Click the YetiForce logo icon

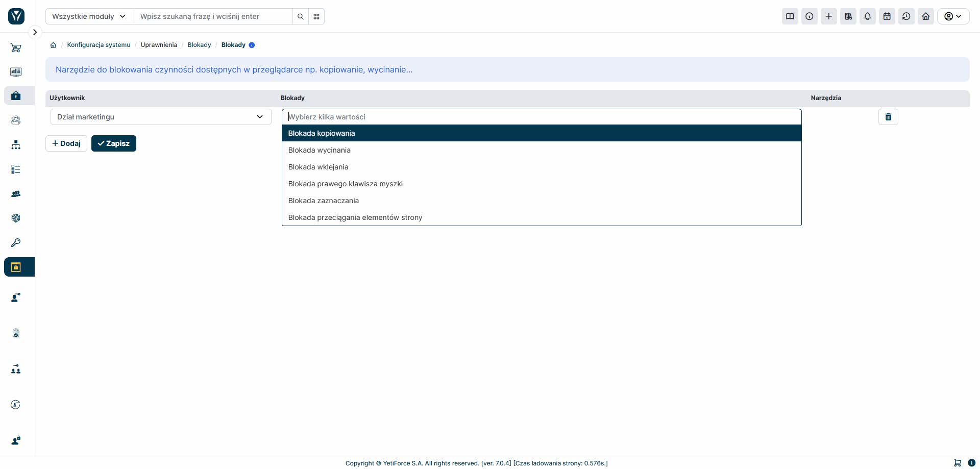coord(16,16)
